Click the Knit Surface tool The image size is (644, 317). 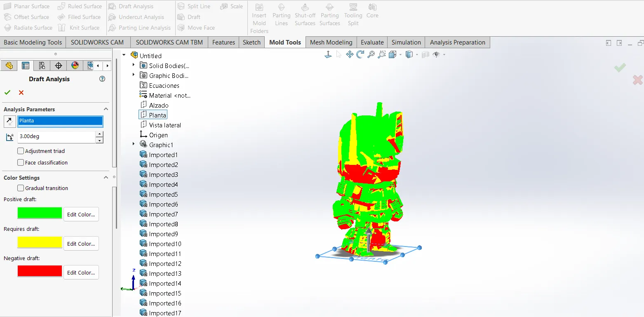point(79,28)
